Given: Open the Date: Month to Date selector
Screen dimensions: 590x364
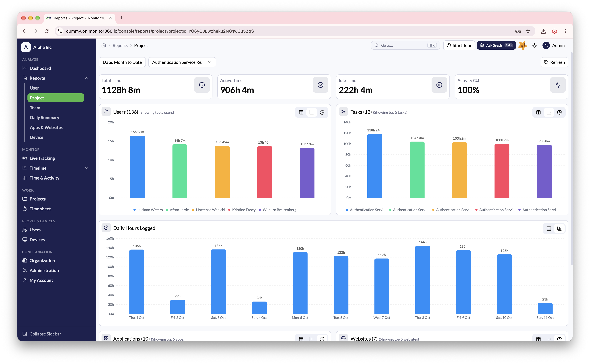Looking at the screenshot, I should point(122,62).
